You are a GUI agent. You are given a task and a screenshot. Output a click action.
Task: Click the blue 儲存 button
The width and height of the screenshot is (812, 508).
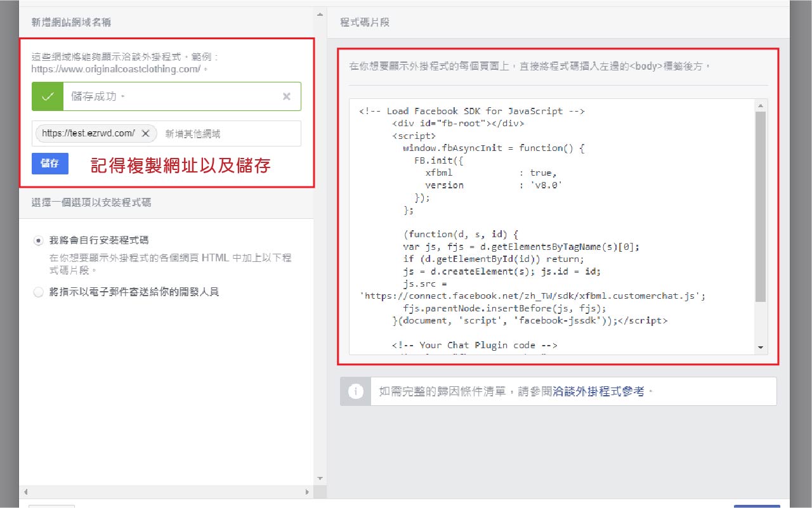tap(50, 164)
